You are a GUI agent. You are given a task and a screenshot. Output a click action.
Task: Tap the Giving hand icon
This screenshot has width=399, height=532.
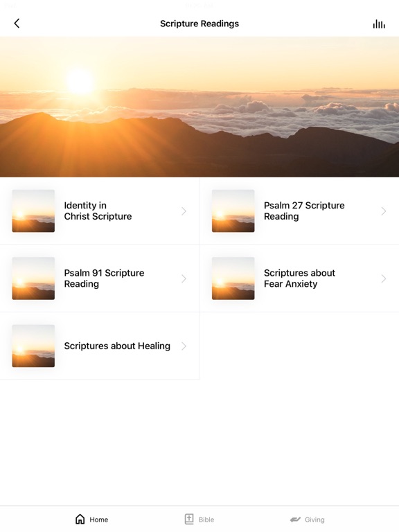295,520
